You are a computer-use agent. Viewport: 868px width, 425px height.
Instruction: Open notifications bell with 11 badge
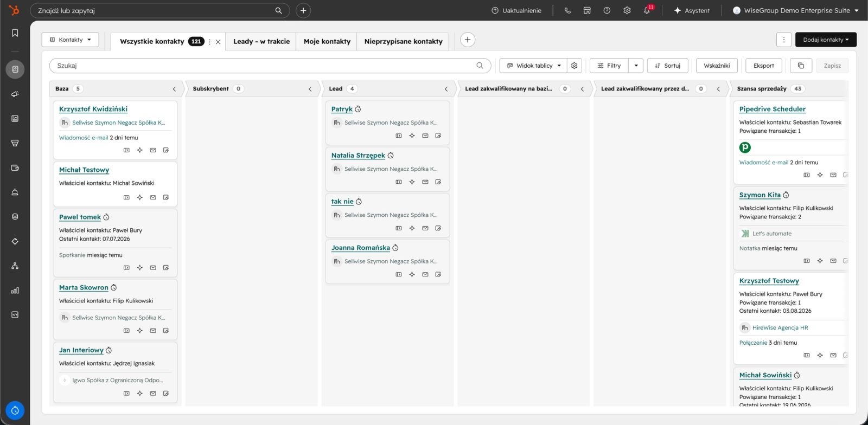pyautogui.click(x=647, y=10)
